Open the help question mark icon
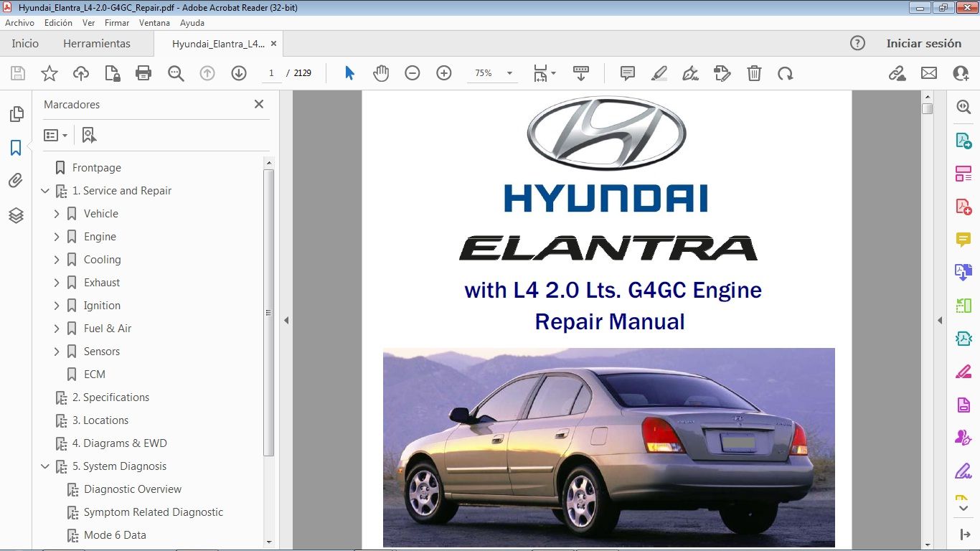 [x=857, y=43]
